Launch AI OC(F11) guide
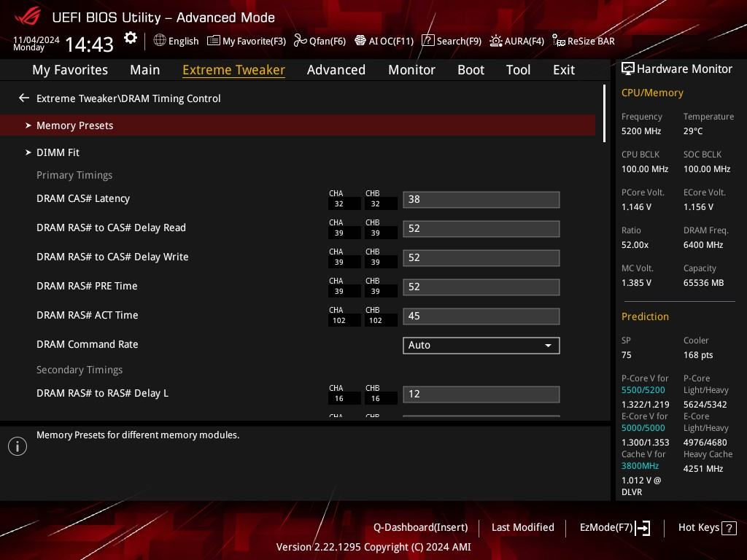Image resolution: width=747 pixels, height=560 pixels. coord(384,41)
